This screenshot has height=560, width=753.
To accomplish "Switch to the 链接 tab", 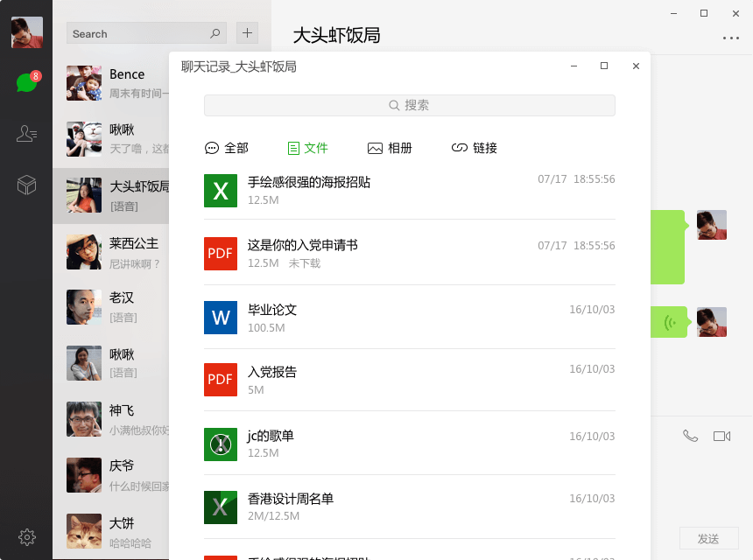I will [474, 148].
